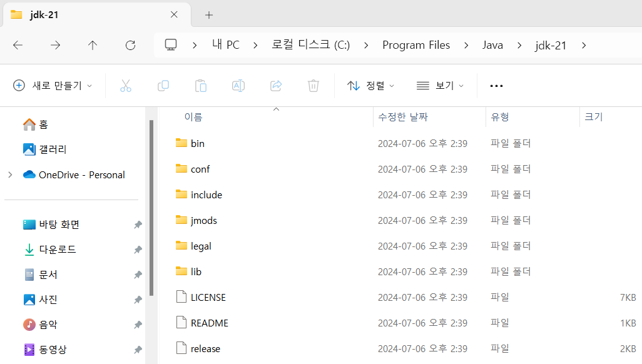Click Java breadcrumb
642x364 pixels.
click(492, 45)
